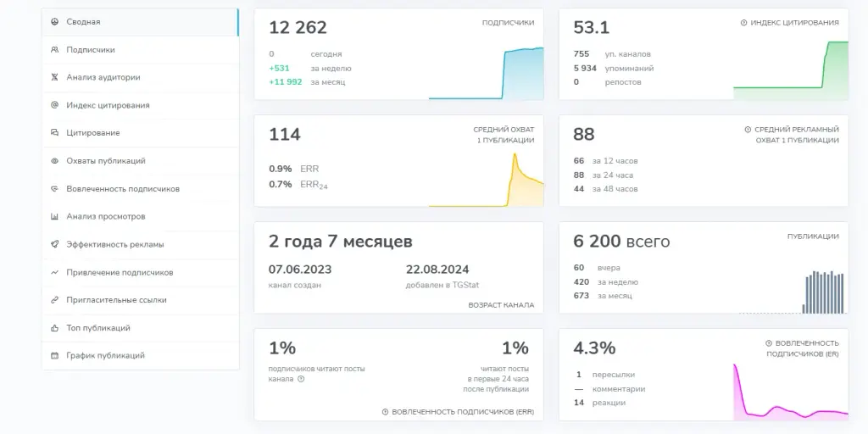Click the magenta engagement rate chart
Viewport: 868px width, 434px height.
pos(791,392)
